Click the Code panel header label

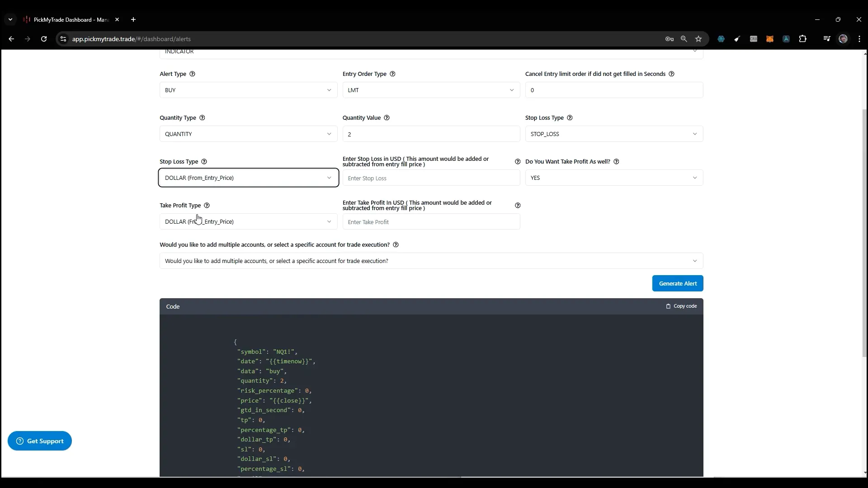(173, 306)
